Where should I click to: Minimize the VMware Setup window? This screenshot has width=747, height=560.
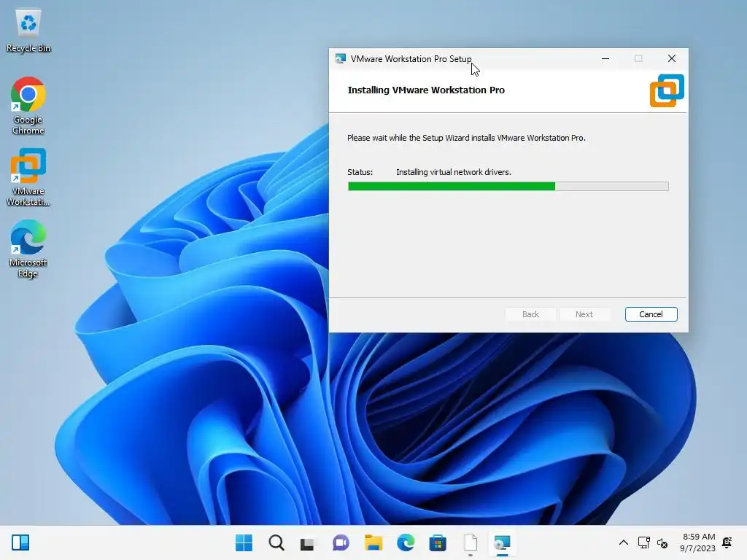click(605, 58)
